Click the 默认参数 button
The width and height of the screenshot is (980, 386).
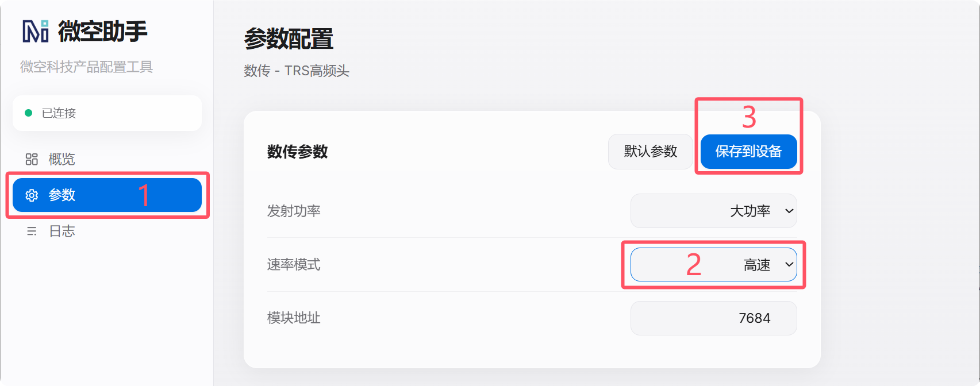pyautogui.click(x=651, y=152)
